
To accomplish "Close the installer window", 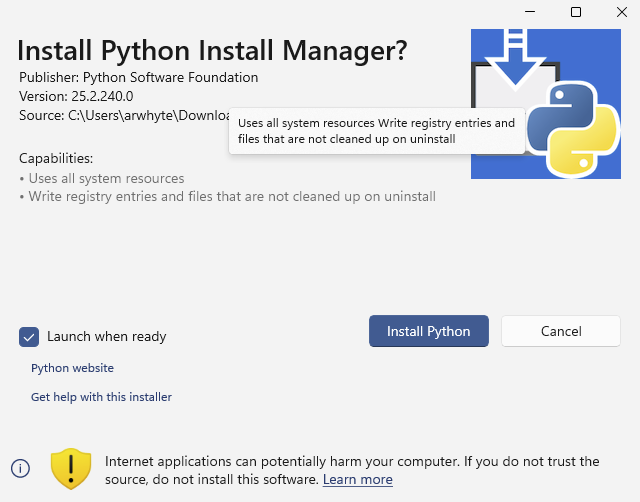I will click(x=622, y=12).
